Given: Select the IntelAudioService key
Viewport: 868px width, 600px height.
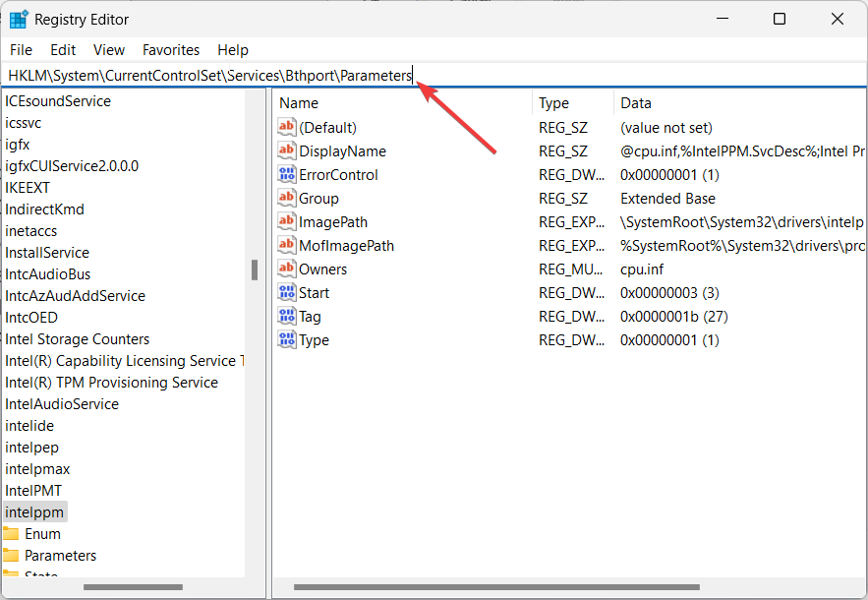Looking at the screenshot, I should (x=62, y=403).
